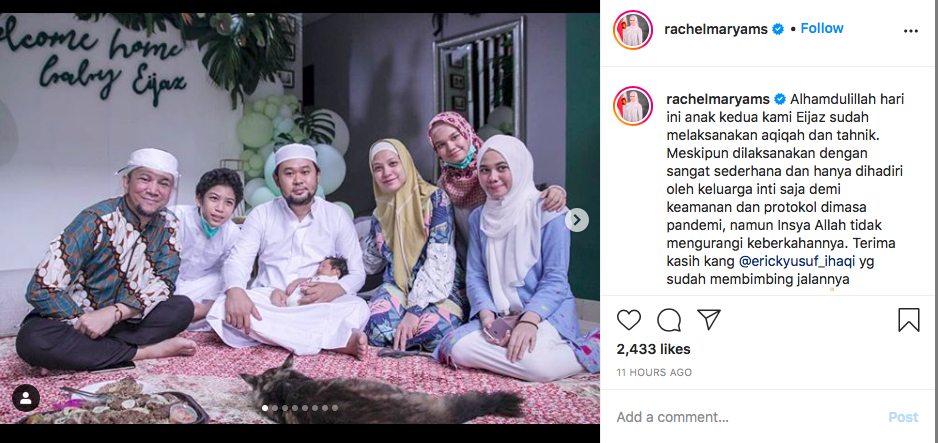Open the three-dot more options menu
The width and height of the screenshot is (938, 443).
click(x=910, y=31)
